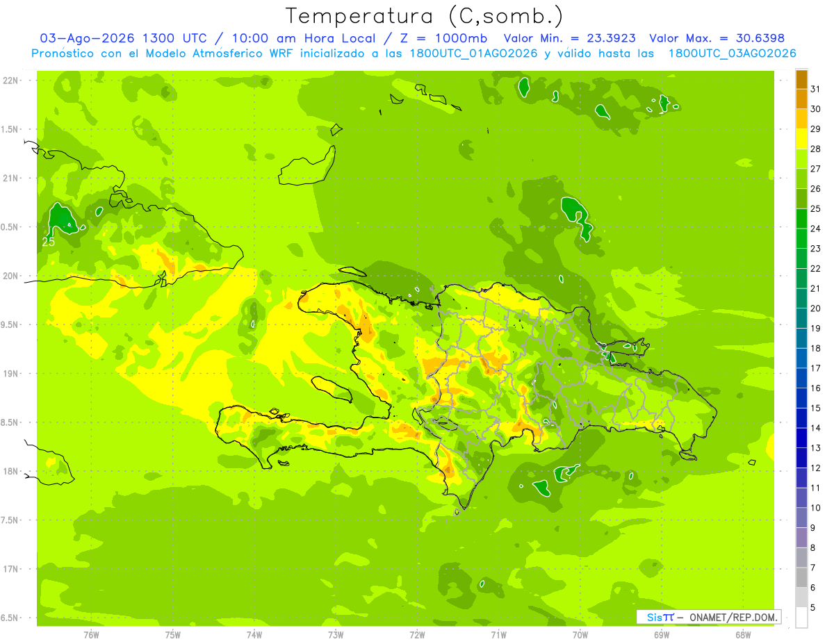Click the "1800UTC_03AGO2026" valid-until time
Image resolution: width=834 pixels, height=644 pixels.
732,53
